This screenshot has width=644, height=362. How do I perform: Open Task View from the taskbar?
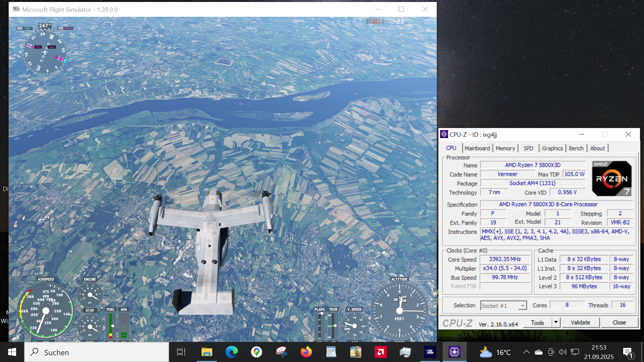coord(181,352)
